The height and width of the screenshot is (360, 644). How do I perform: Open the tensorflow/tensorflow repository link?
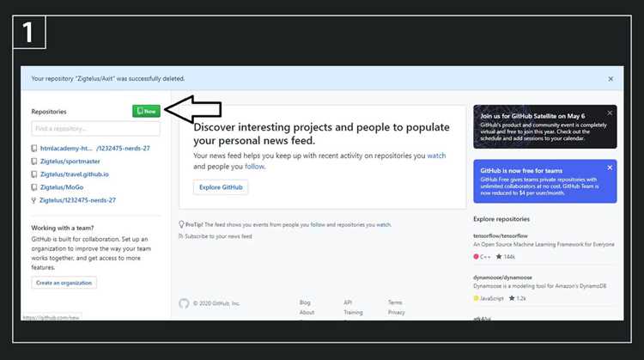coord(501,236)
